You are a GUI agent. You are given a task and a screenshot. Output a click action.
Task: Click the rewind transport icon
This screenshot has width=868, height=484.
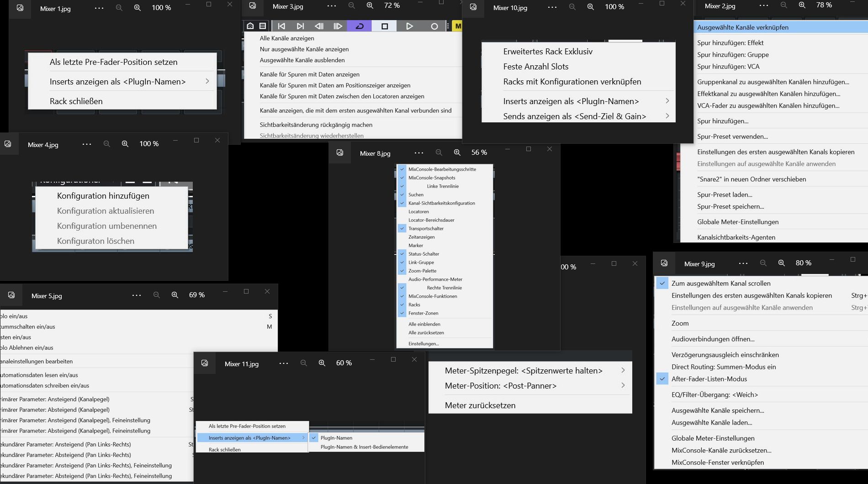pos(319,26)
